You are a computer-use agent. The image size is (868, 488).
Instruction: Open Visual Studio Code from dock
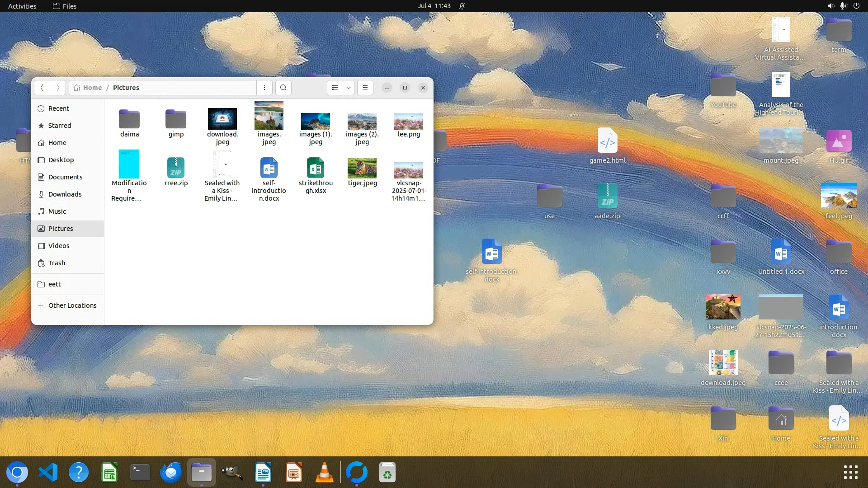point(48,473)
